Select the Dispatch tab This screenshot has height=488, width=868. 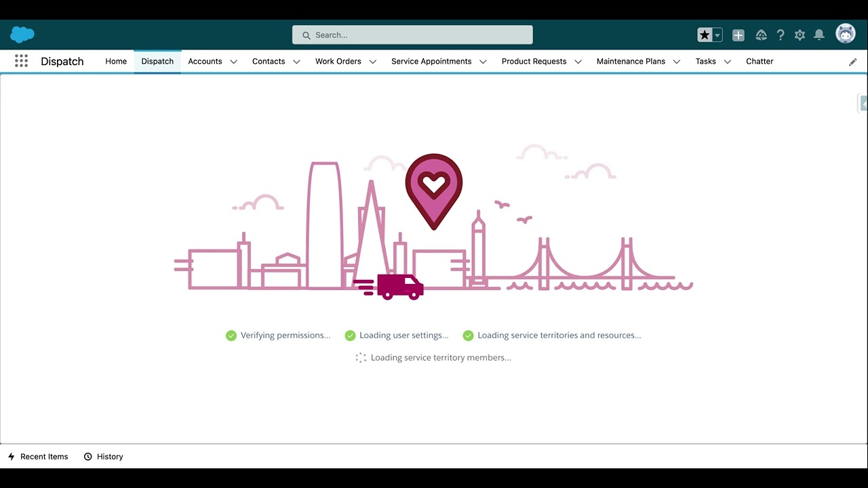[157, 61]
